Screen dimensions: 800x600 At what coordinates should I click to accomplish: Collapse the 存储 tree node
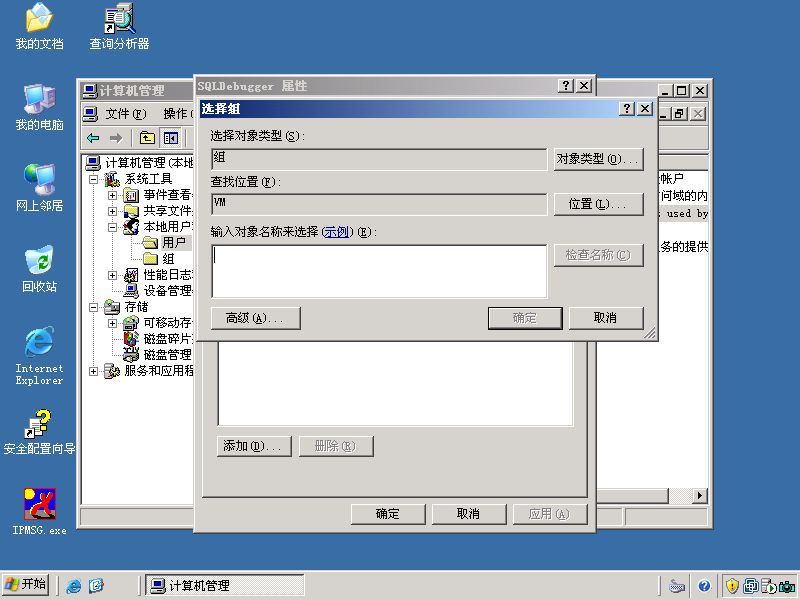pos(93,307)
